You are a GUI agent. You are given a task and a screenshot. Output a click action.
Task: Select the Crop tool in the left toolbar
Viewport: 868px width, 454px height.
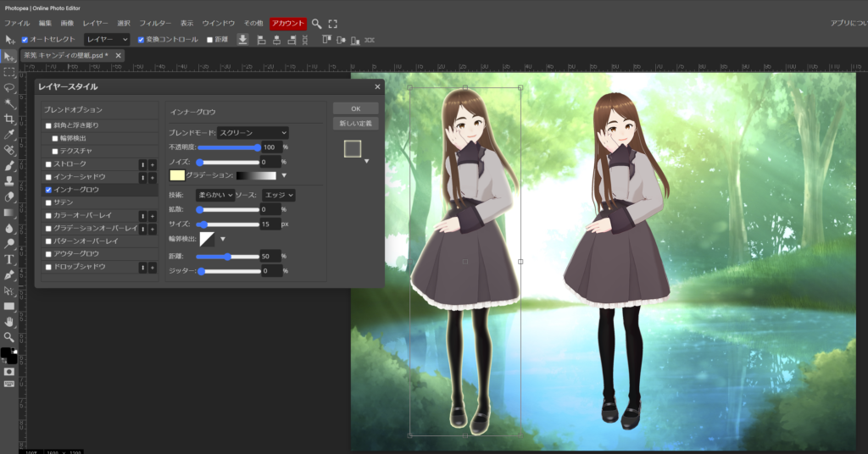coord(9,118)
